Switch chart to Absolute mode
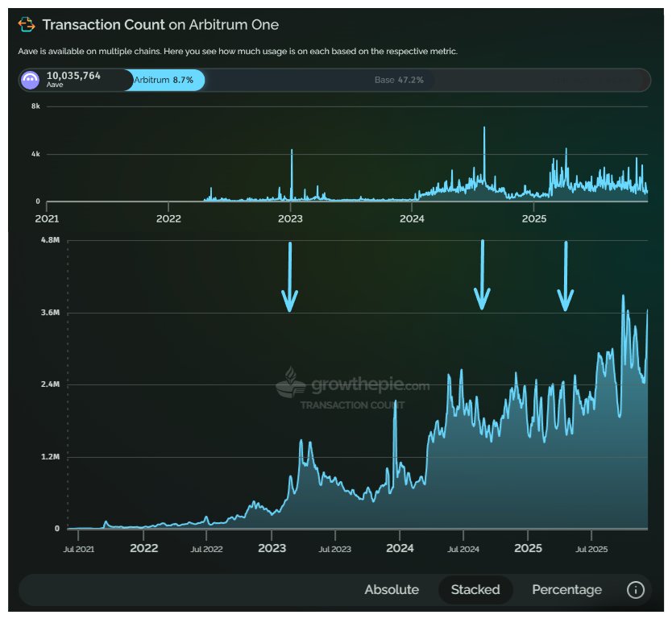The width and height of the screenshot is (672, 619). (x=392, y=590)
